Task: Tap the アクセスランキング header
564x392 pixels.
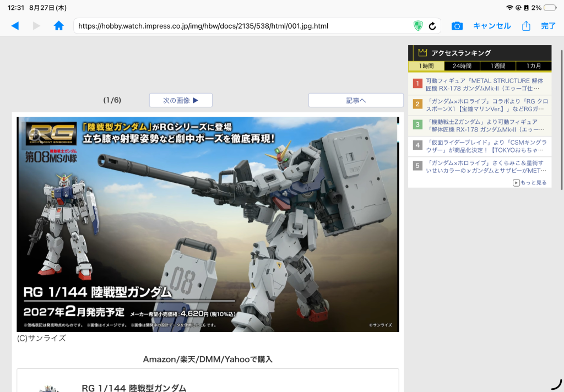Action: coord(480,53)
